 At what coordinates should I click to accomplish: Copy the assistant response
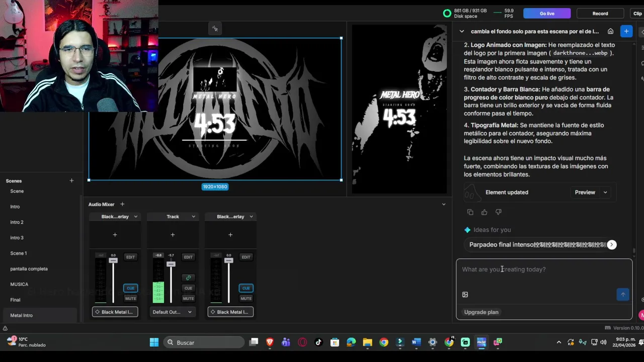pos(470,212)
